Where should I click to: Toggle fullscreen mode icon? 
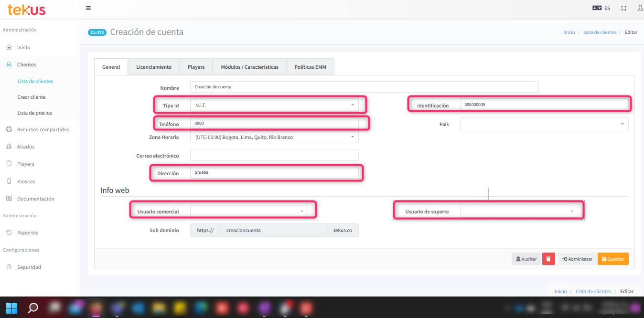624,8
